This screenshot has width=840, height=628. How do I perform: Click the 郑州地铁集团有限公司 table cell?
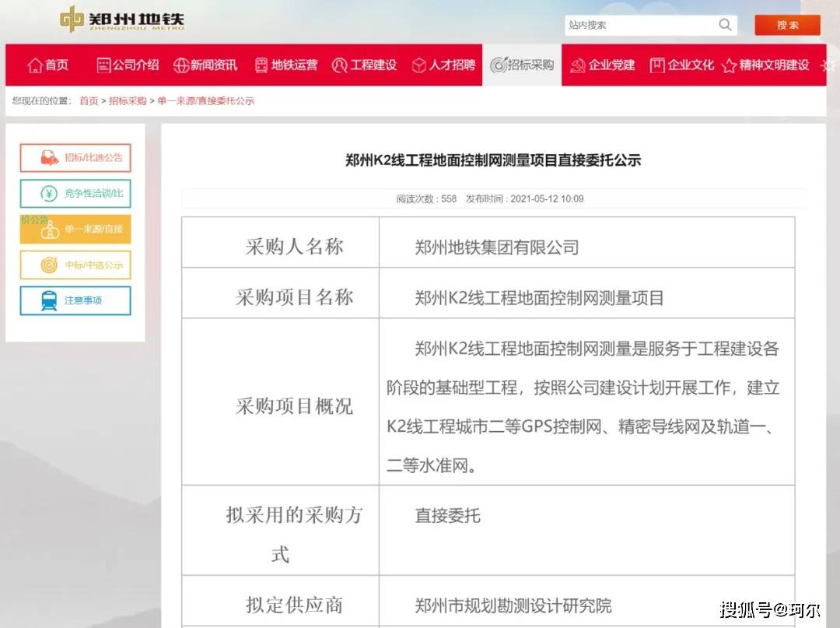pos(586,242)
